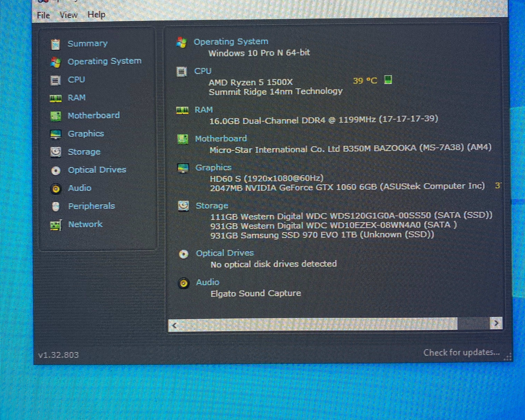Select Summary in the sidebar

tap(87, 44)
